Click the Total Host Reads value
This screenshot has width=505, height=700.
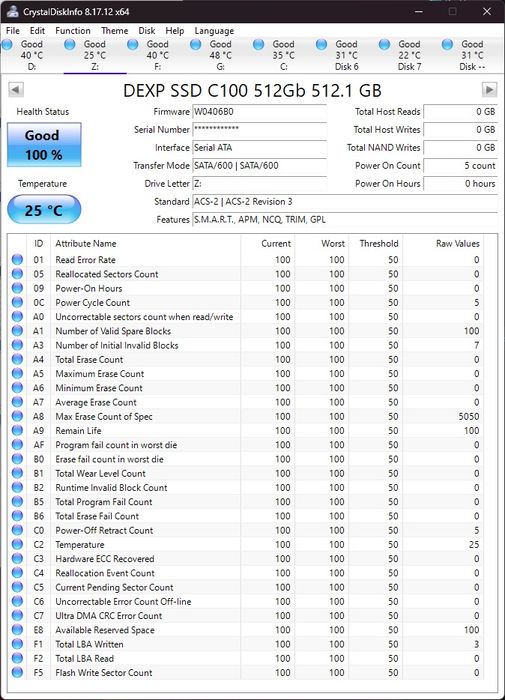[460, 112]
